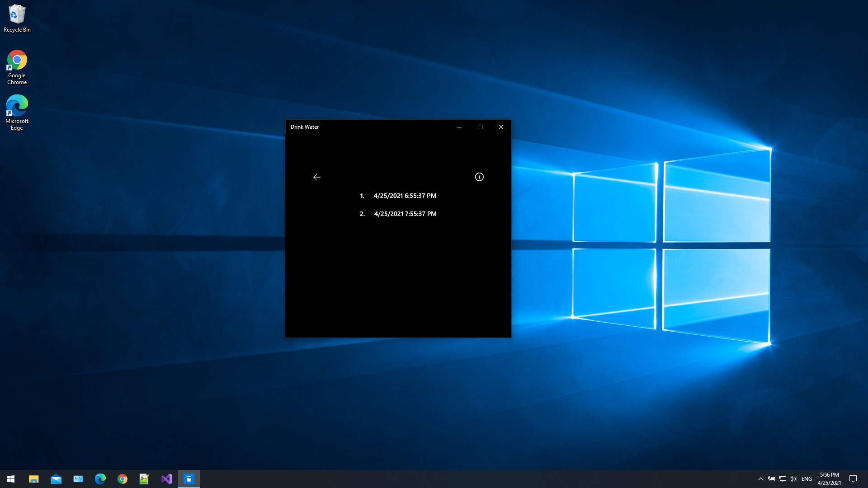Open the notepad-style editor taskbar icon

coord(144,479)
